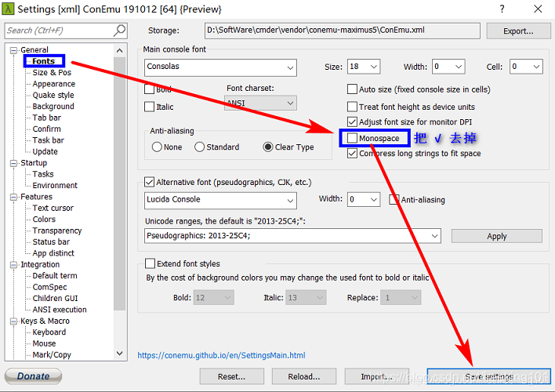Open the Mouse settings page
This screenshot has height=392, width=555.
pos(44,344)
